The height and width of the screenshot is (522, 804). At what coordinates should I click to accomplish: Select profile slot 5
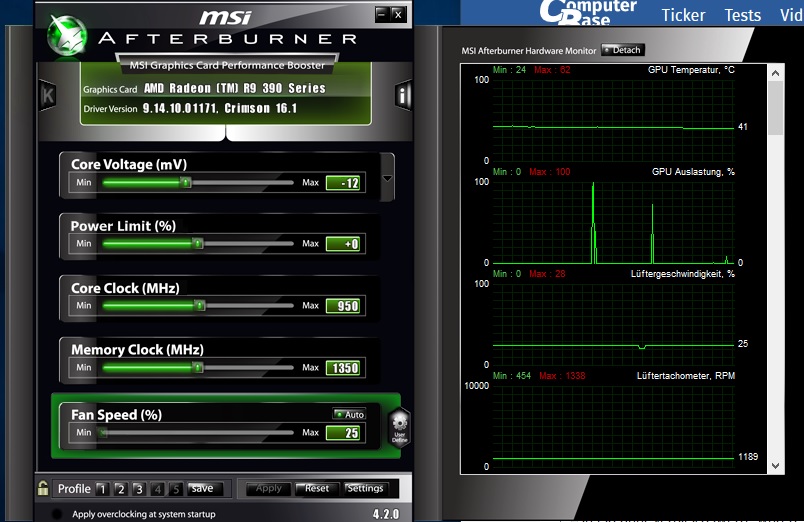(x=175, y=489)
